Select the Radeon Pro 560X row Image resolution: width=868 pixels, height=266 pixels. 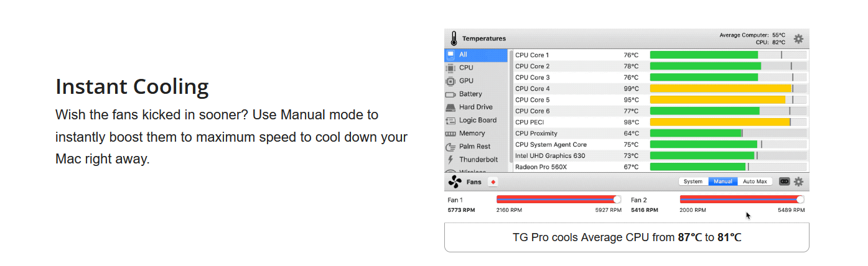[661, 167]
